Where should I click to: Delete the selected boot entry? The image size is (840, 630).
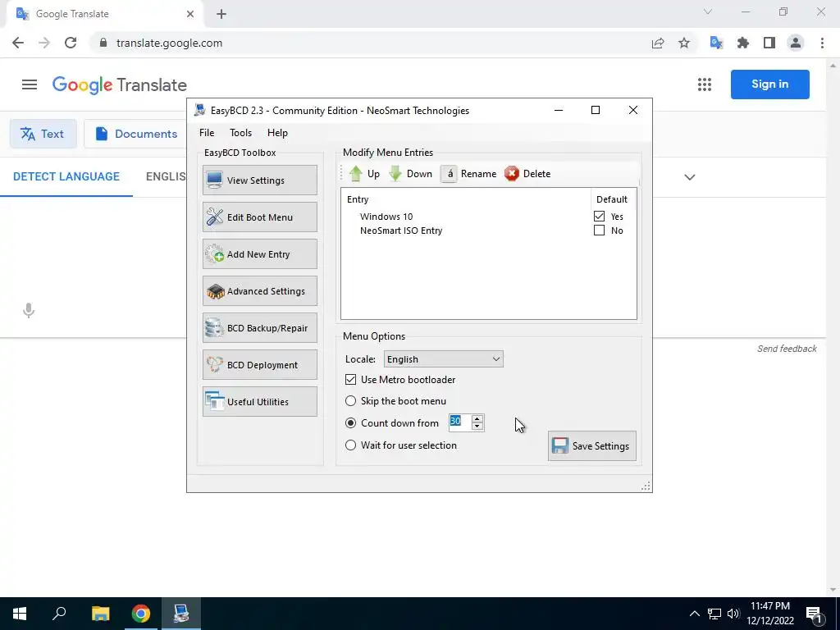(x=527, y=174)
